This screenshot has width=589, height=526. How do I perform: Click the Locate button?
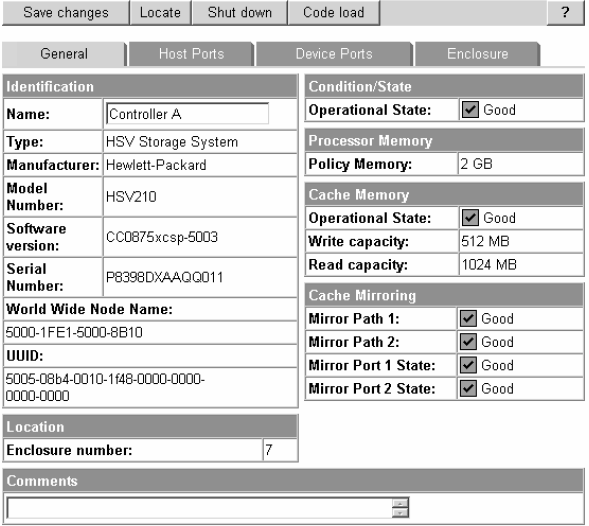(160, 12)
